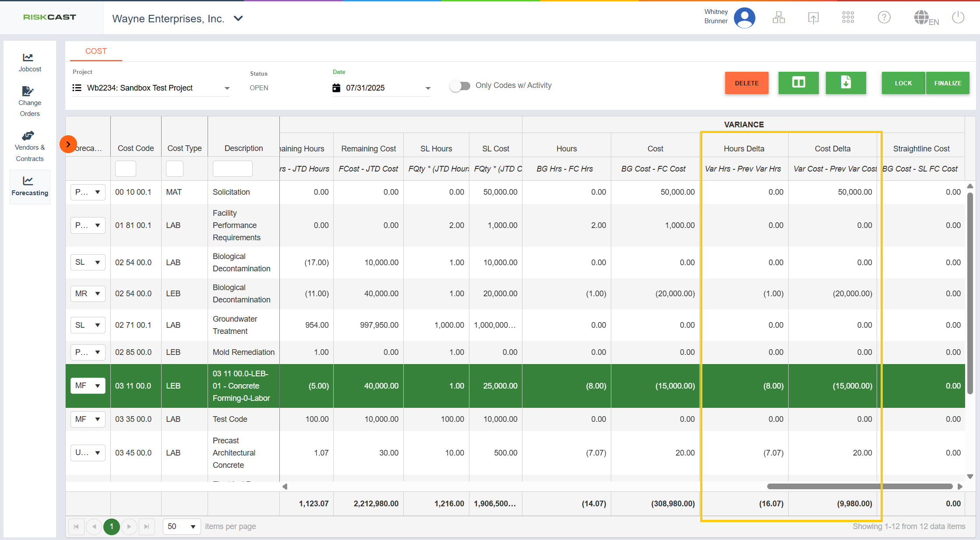
Task: Click the green download export icon button
Action: tap(846, 83)
